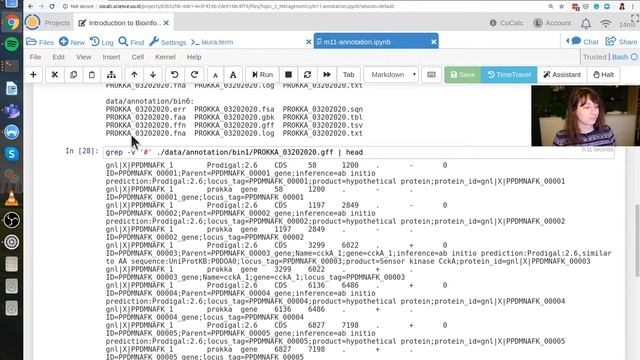640x360 pixels.
Task: Click the webcam video thumbnail
Action: click(x=585, y=116)
